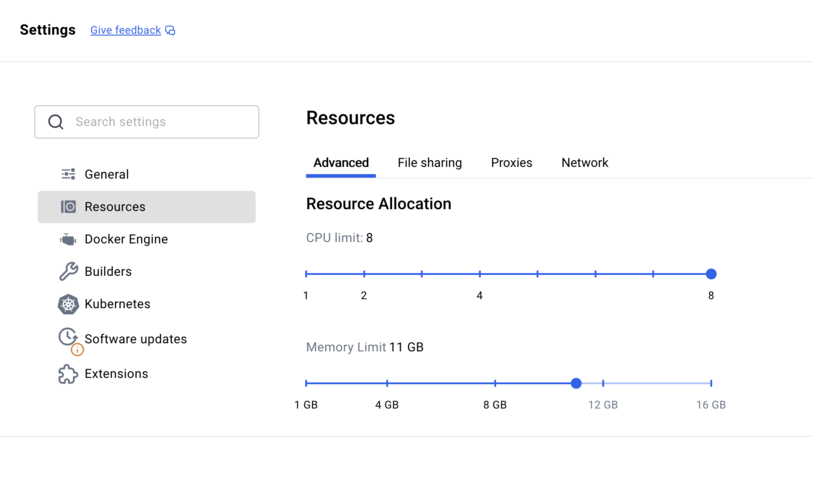813x485 pixels.
Task: Click the General sliders icon
Action: (68, 174)
